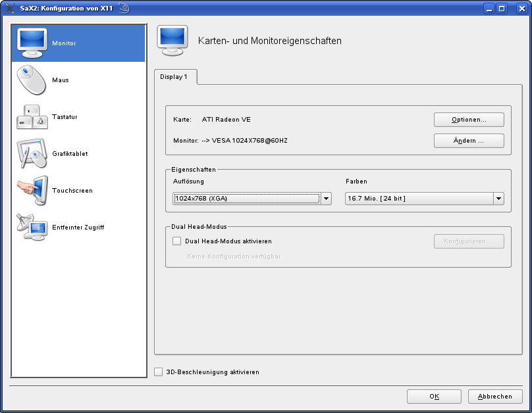
Task: Maximize the SaX2 window
Action: point(502,9)
